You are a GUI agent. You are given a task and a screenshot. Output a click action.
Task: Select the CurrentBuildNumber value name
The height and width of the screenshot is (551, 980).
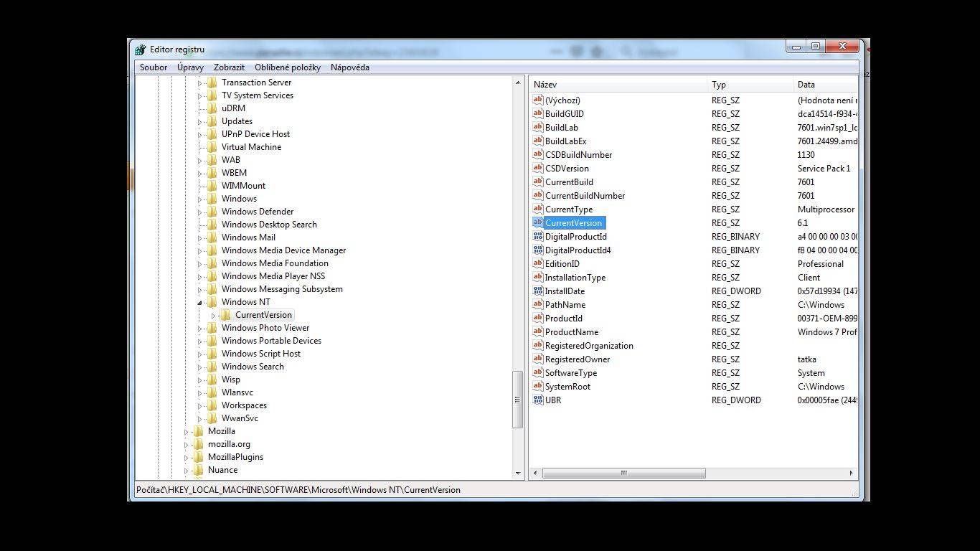coord(585,195)
